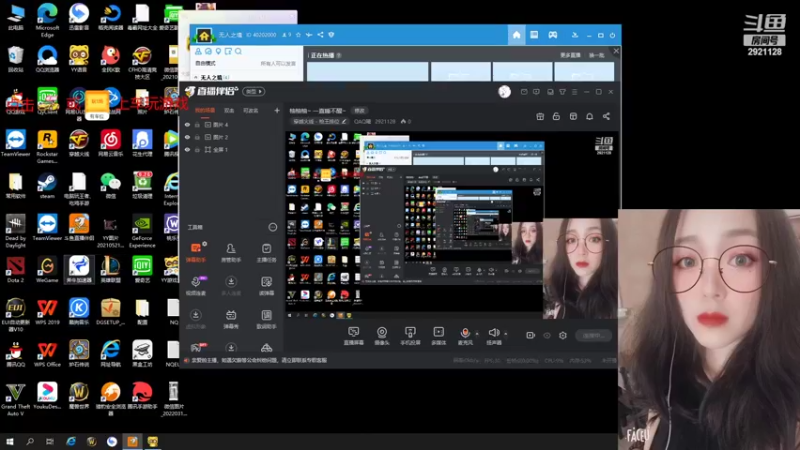Open the first hot live thumbnail in YY
800x450 pixels.
click(x=367, y=72)
